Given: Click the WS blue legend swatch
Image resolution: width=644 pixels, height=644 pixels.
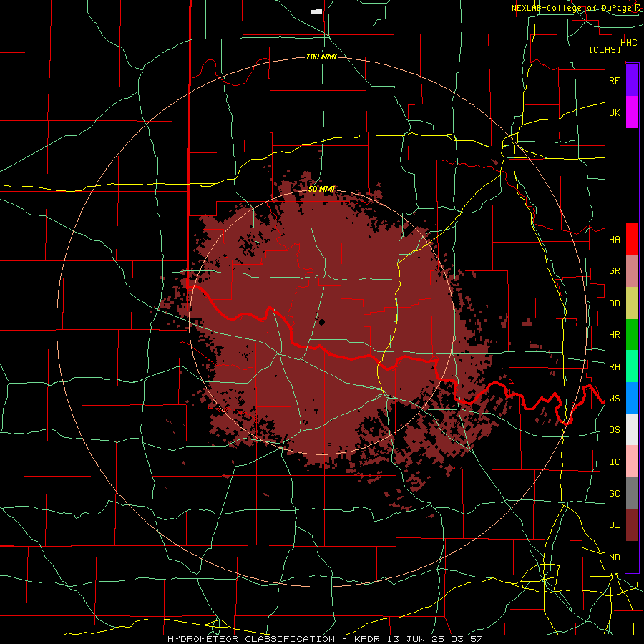Looking at the screenshot, I should coord(632,398).
